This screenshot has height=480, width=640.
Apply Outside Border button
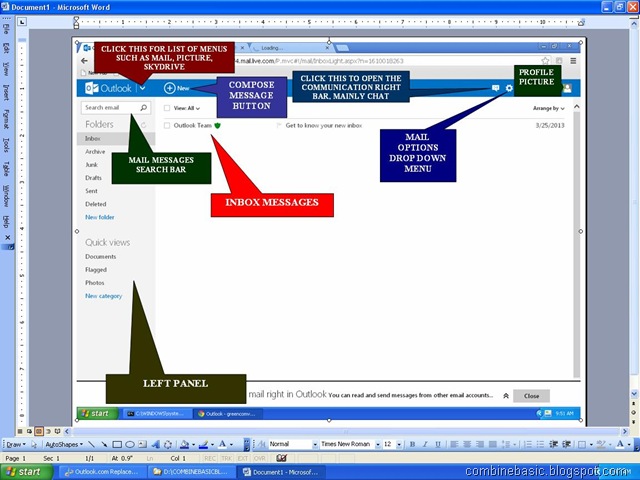coord(582,444)
